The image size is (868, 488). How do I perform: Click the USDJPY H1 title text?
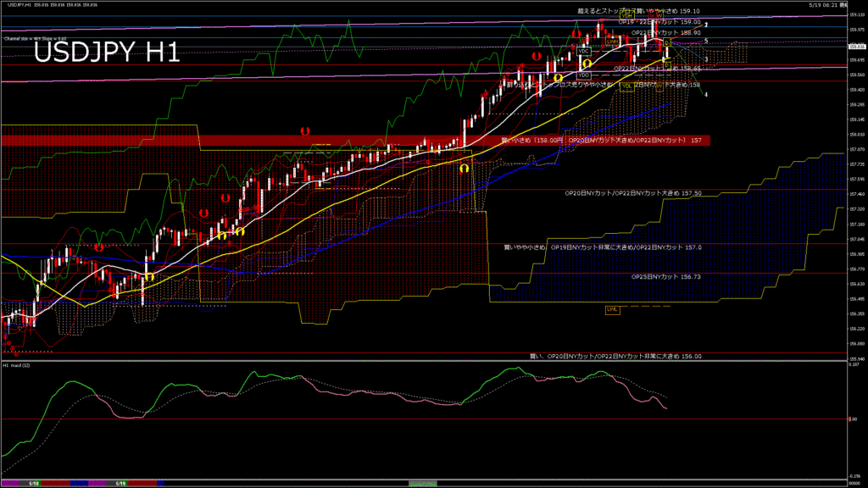click(107, 53)
